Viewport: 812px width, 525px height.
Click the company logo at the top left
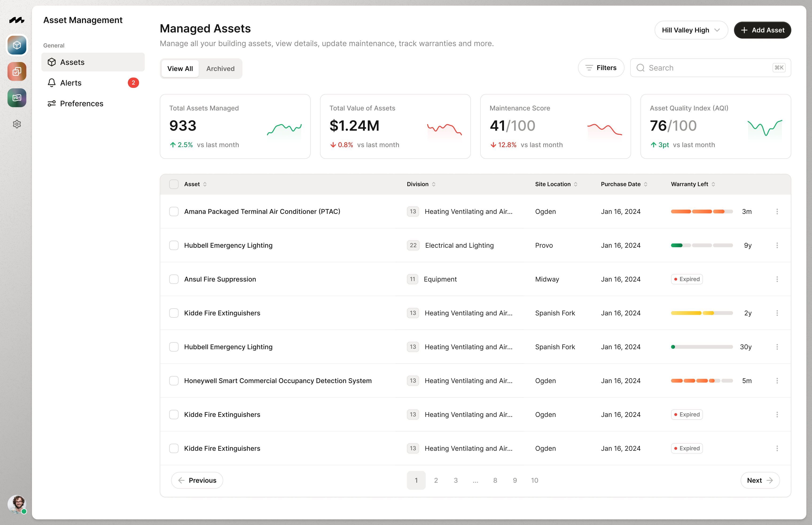tap(17, 20)
